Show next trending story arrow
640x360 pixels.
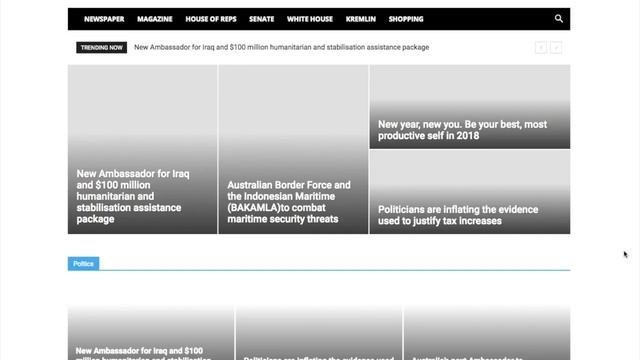pos(556,48)
